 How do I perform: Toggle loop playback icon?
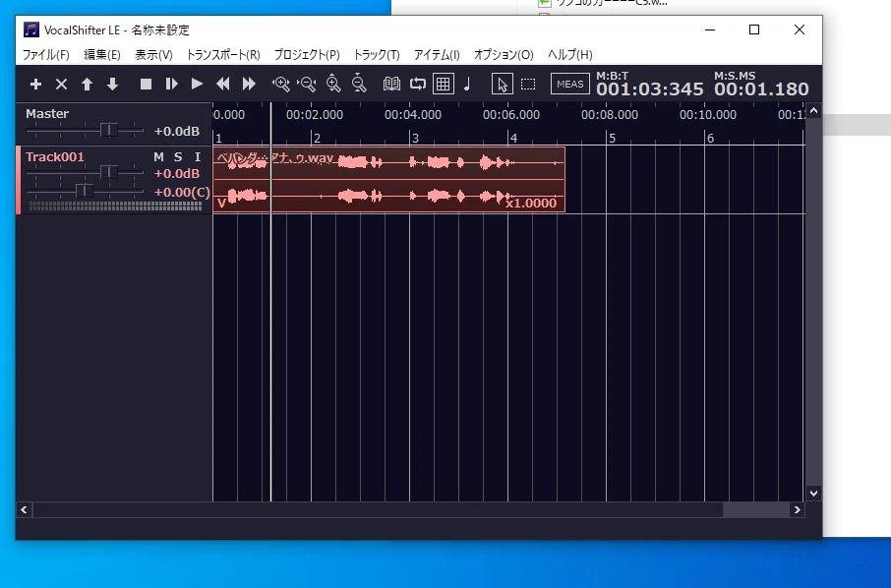[x=418, y=85]
